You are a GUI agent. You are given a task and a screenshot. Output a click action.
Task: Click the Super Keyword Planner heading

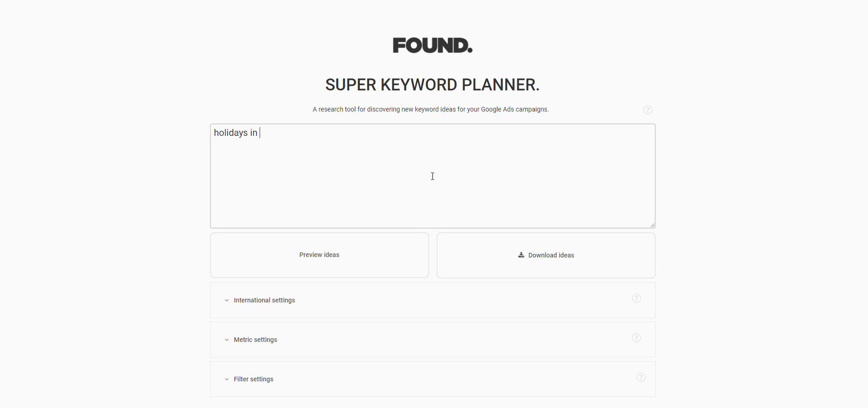pos(432,85)
